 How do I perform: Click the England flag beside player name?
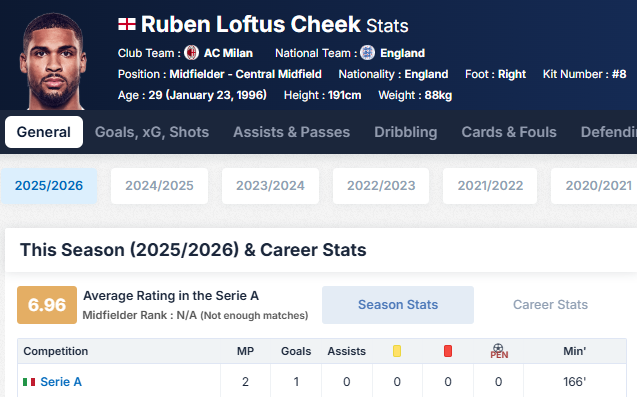[127, 24]
